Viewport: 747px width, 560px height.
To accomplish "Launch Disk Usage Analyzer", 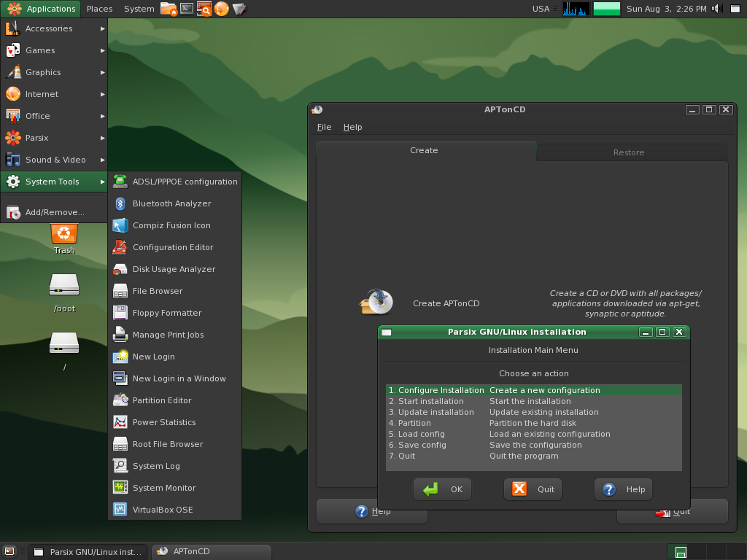I will tap(175, 269).
